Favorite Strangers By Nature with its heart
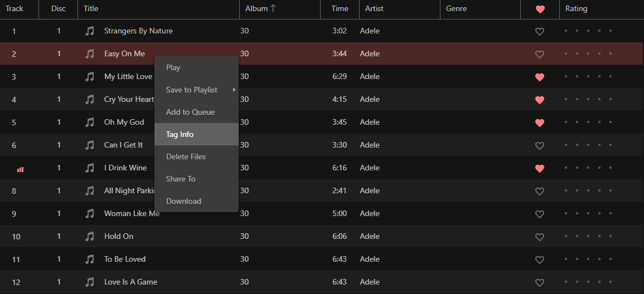 (540, 32)
